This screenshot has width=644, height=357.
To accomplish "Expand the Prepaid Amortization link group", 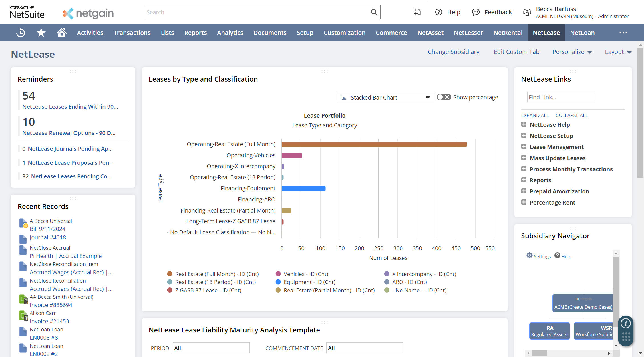I will click(524, 191).
